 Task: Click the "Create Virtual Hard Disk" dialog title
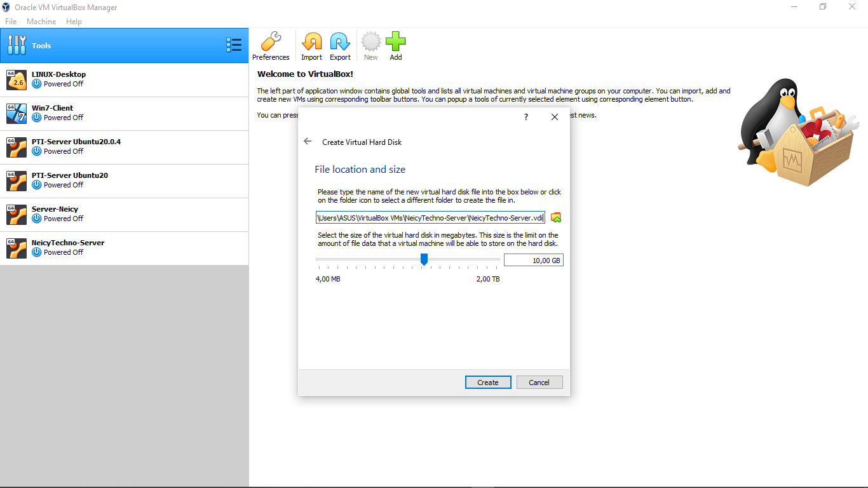tap(362, 142)
